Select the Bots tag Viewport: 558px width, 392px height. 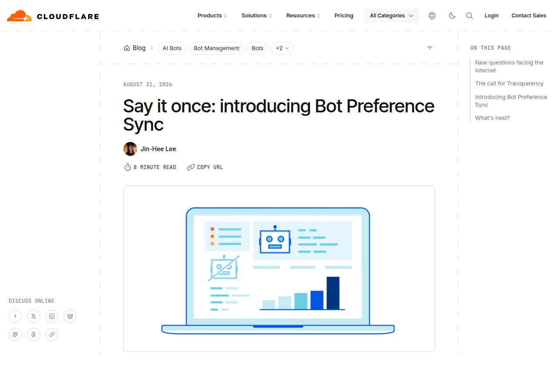(x=257, y=48)
